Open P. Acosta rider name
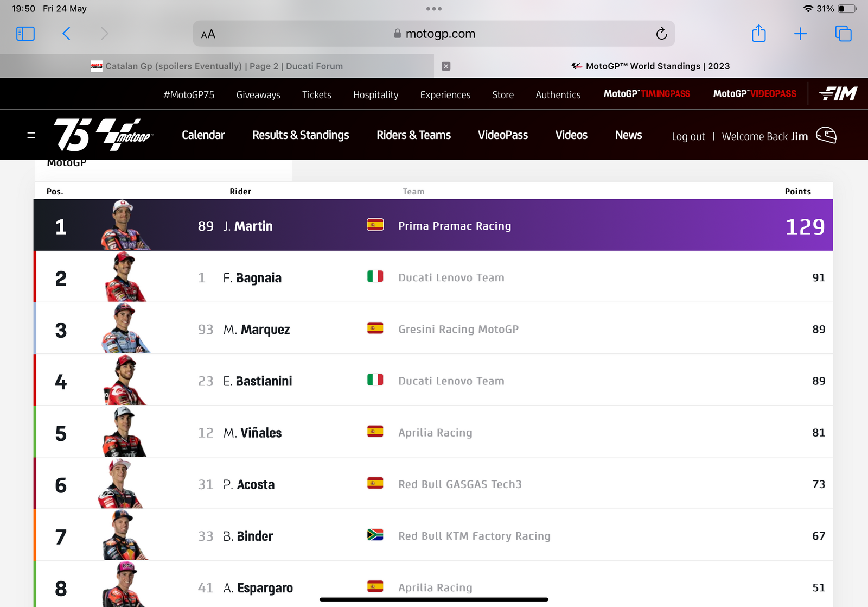This screenshot has width=868, height=607. point(249,484)
